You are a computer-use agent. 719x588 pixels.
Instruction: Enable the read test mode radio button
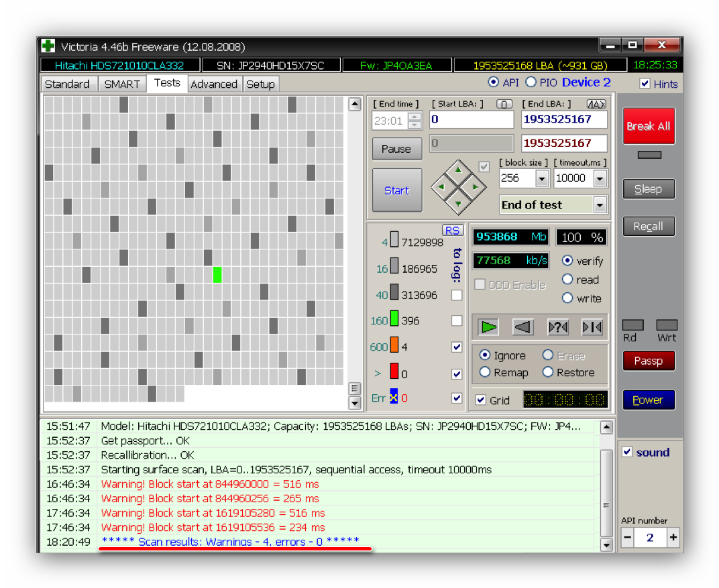(x=567, y=280)
